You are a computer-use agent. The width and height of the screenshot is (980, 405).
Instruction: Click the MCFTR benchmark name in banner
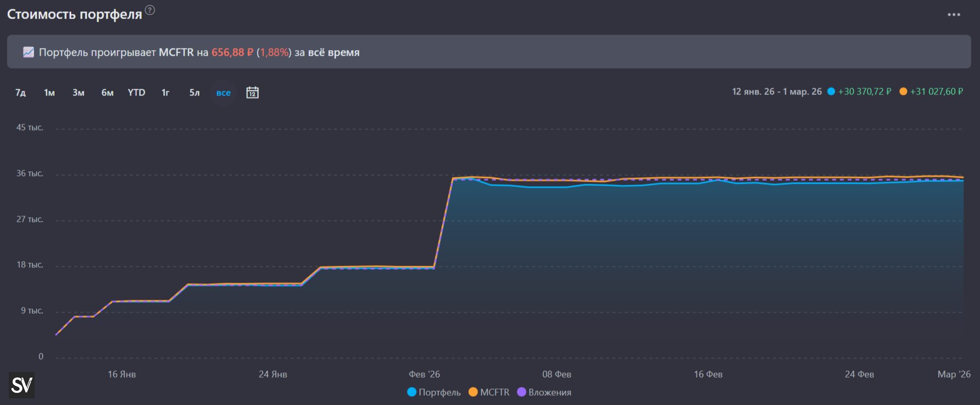(x=176, y=52)
